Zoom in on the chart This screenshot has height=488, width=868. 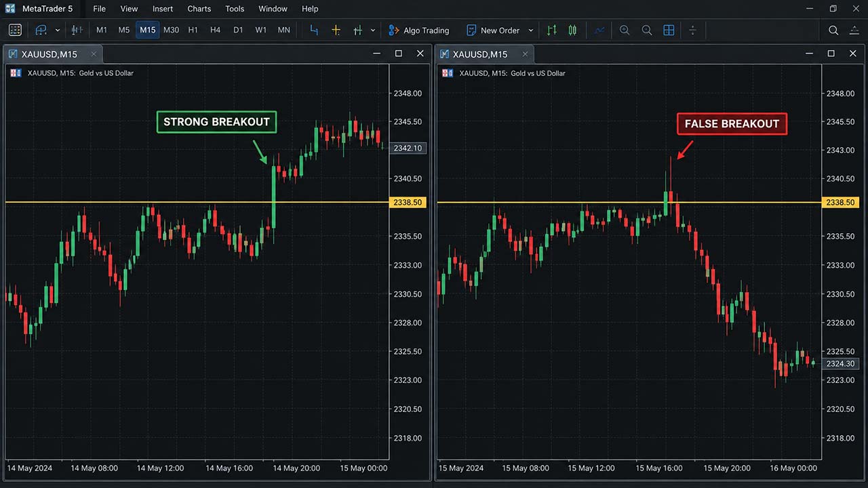(625, 30)
